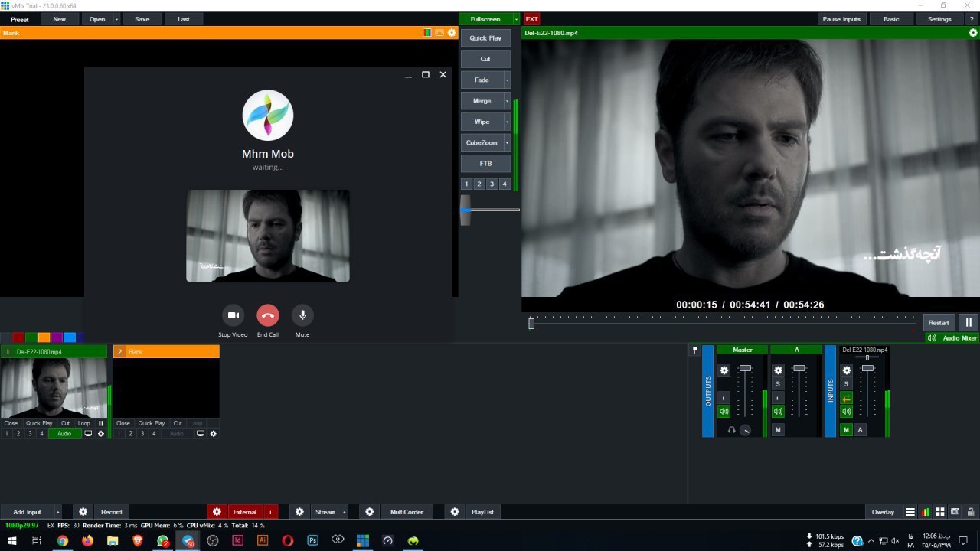Open preview window settings gear
The width and height of the screenshot is (980, 551).
tap(452, 33)
